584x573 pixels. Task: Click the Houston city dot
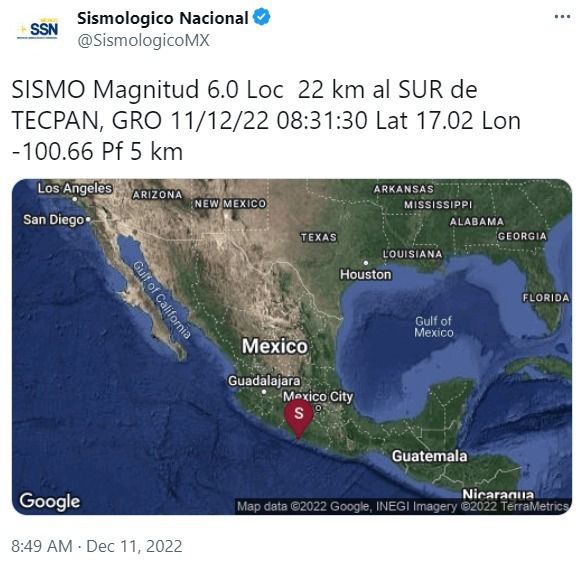tap(366, 263)
